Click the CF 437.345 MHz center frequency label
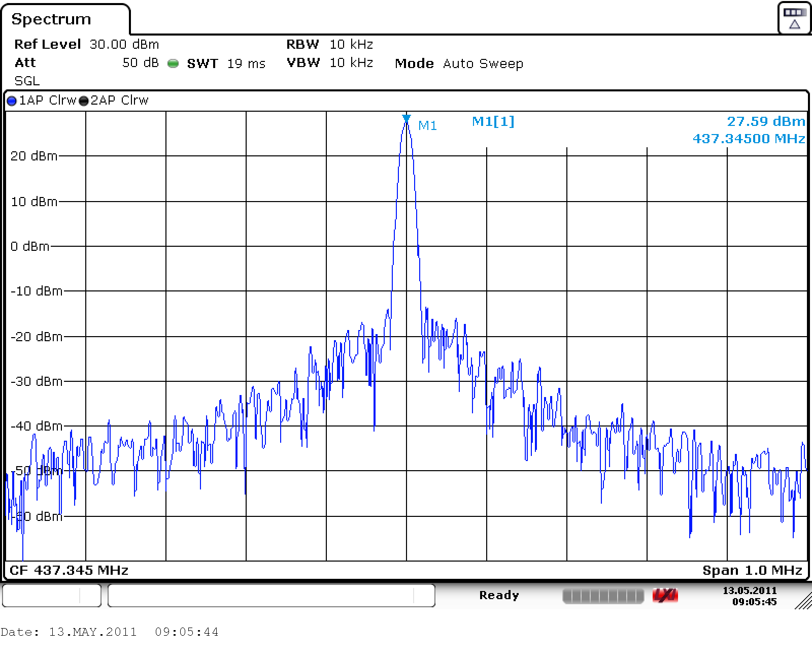The width and height of the screenshot is (812, 656). point(69,570)
